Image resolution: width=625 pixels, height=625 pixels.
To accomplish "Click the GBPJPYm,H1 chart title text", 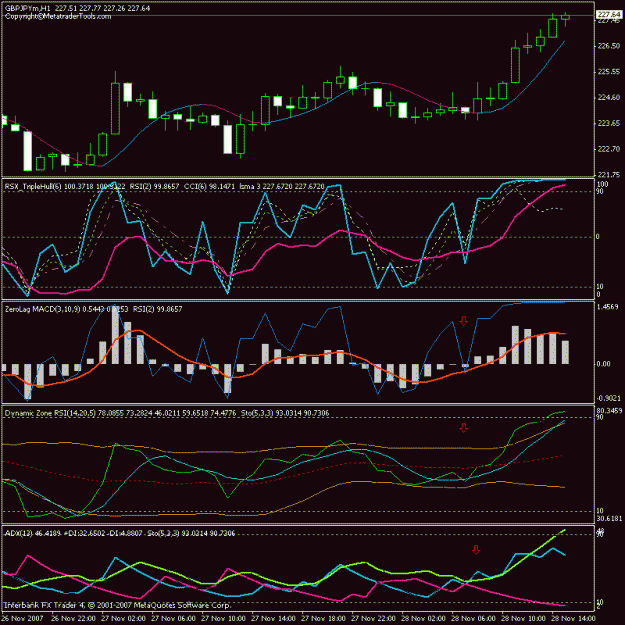I will tap(28, 8).
